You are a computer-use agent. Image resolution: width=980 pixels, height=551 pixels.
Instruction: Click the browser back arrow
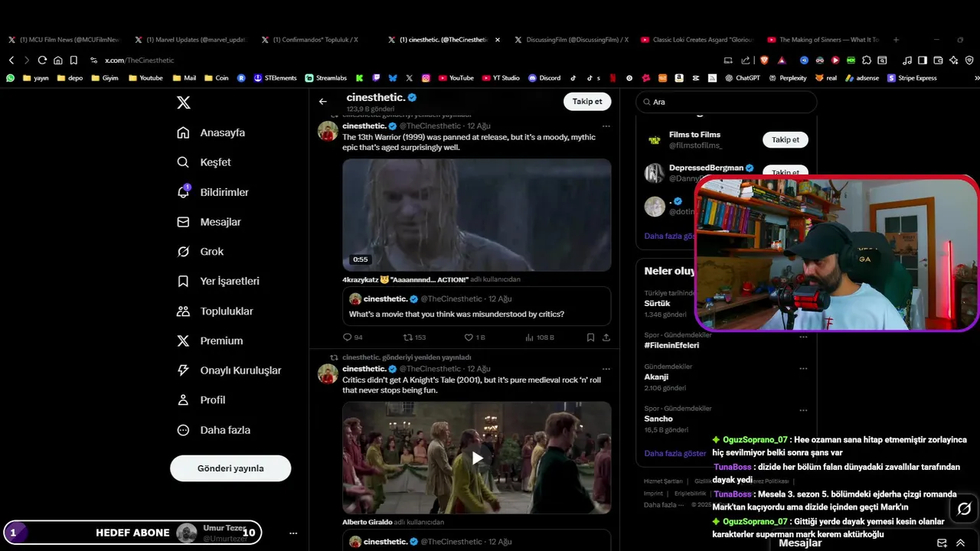[x=11, y=60]
